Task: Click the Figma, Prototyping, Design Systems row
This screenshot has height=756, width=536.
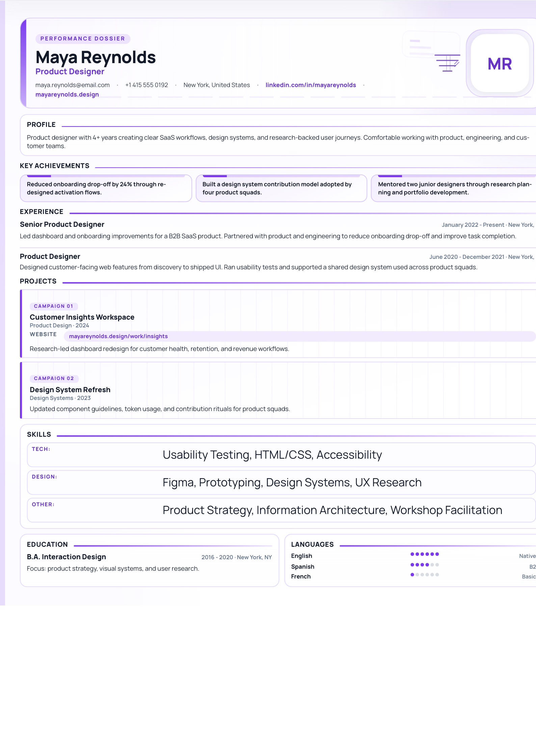Action: pyautogui.click(x=281, y=482)
